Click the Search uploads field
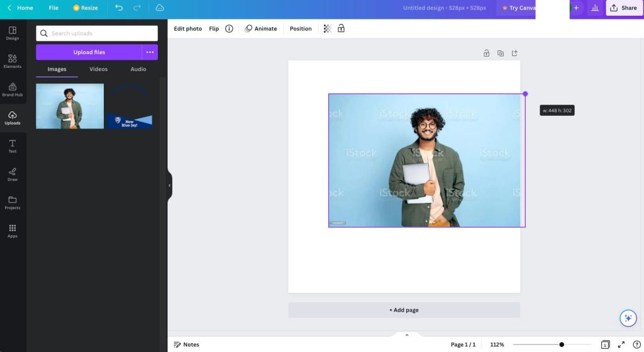 (97, 33)
